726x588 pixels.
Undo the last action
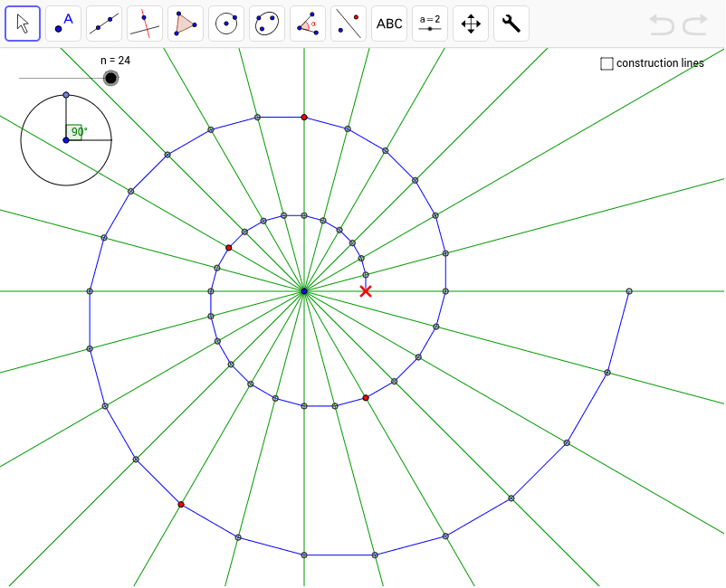coord(661,24)
